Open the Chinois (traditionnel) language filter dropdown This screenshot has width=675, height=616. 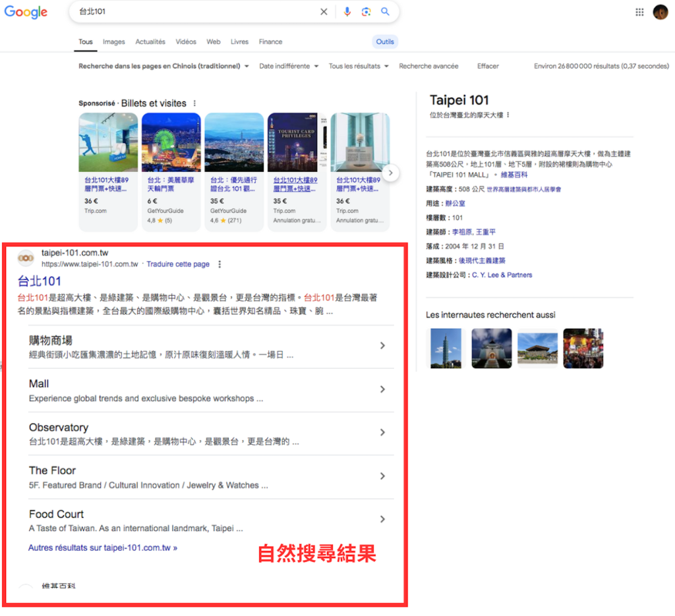coord(163,67)
